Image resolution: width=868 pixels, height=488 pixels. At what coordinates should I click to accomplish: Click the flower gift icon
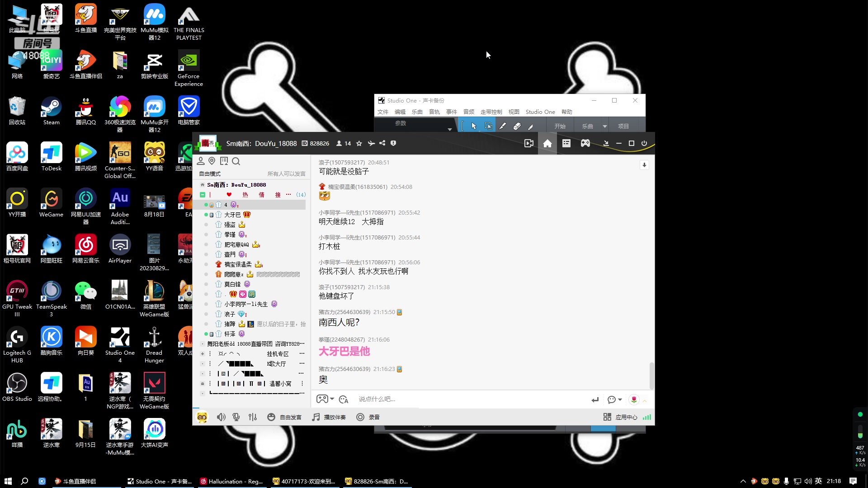634,399
